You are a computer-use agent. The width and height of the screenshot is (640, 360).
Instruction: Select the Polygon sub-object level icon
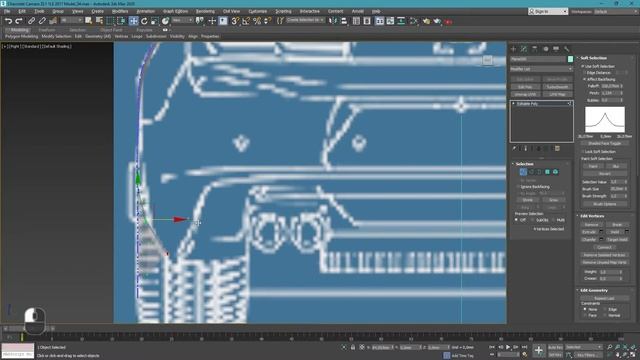(547, 172)
